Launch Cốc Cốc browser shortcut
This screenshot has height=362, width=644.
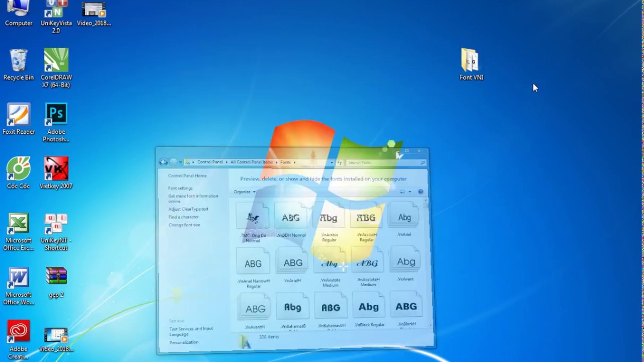[19, 173]
